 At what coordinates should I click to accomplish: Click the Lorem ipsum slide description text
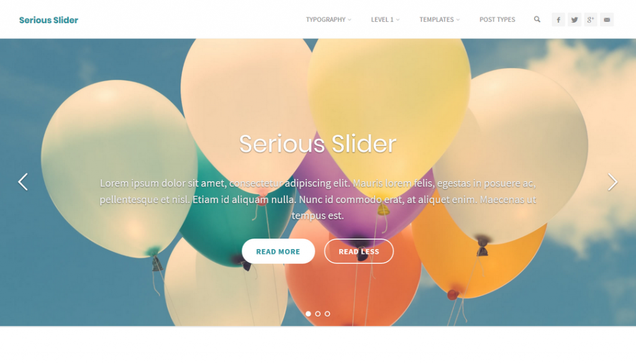click(x=317, y=199)
